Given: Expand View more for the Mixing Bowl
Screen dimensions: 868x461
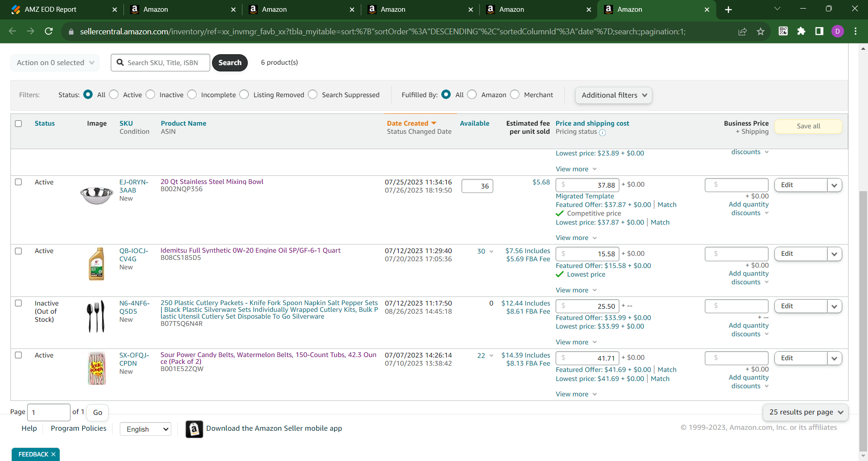Looking at the screenshot, I should click(x=576, y=238).
